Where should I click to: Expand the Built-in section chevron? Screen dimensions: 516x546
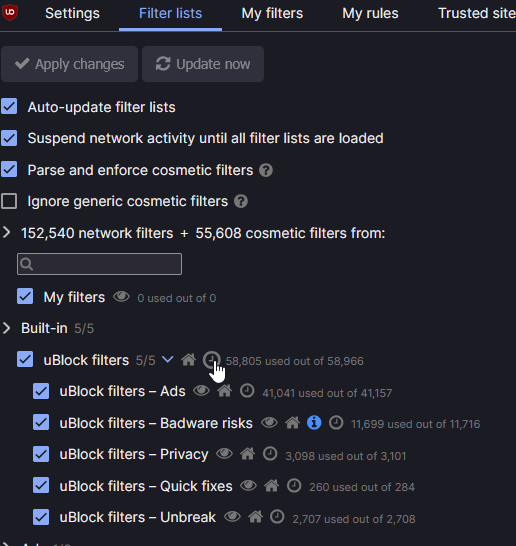(x=7, y=328)
